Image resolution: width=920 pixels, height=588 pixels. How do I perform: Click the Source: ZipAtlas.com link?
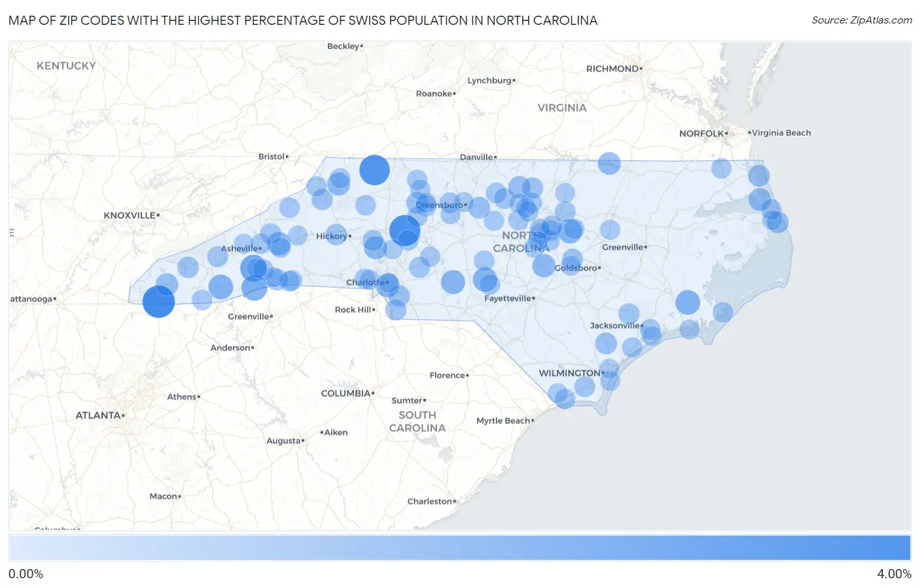point(862,20)
